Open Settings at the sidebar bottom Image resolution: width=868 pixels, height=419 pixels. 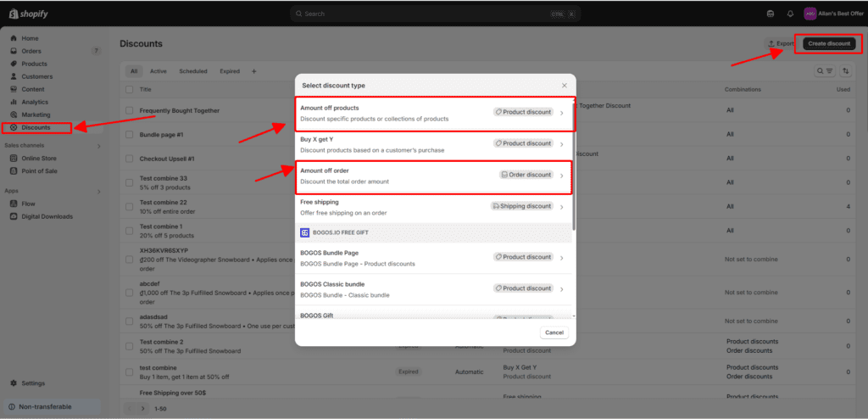click(33, 383)
